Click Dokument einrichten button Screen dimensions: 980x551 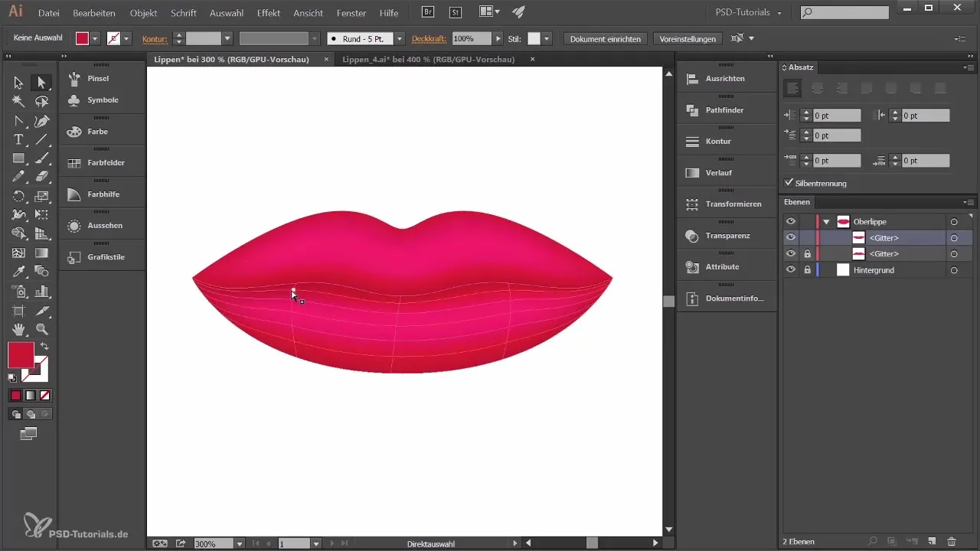click(x=606, y=38)
